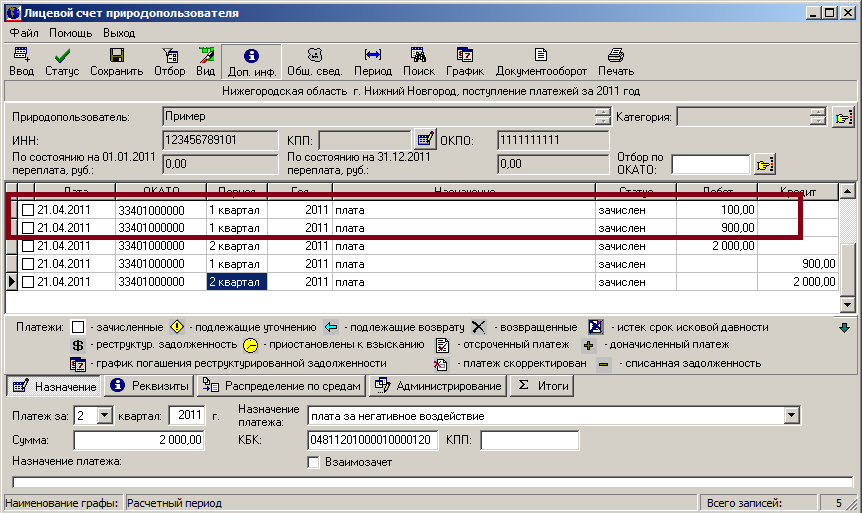Tick the Взаимозачет checkbox

[x=314, y=463]
